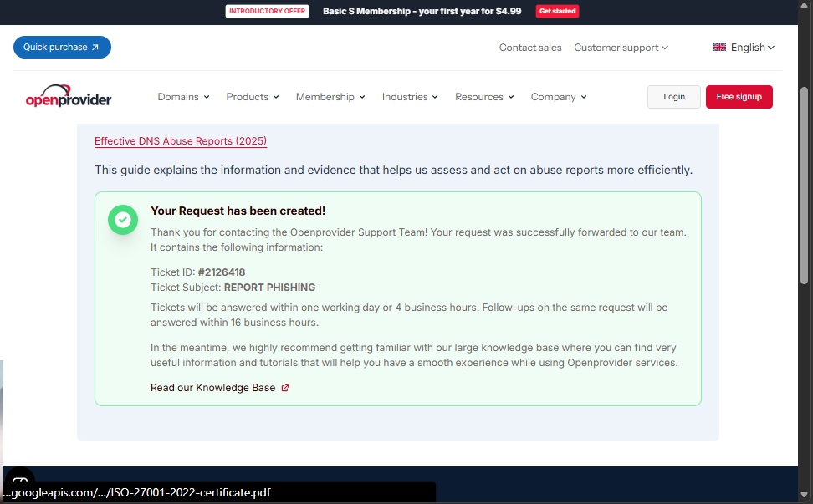Click the ISO-27001-2022-certificate.pdf status URL

click(137, 492)
